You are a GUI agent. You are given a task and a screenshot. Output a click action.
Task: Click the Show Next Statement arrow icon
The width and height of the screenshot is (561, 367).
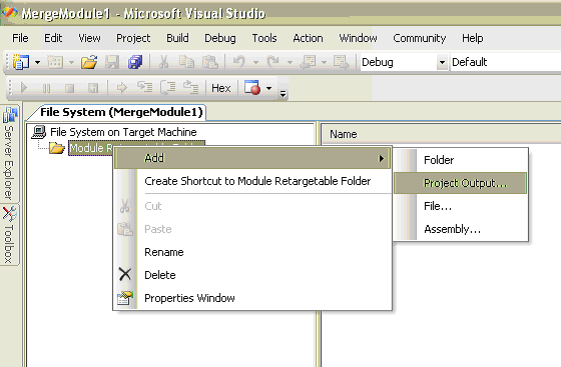(122, 88)
